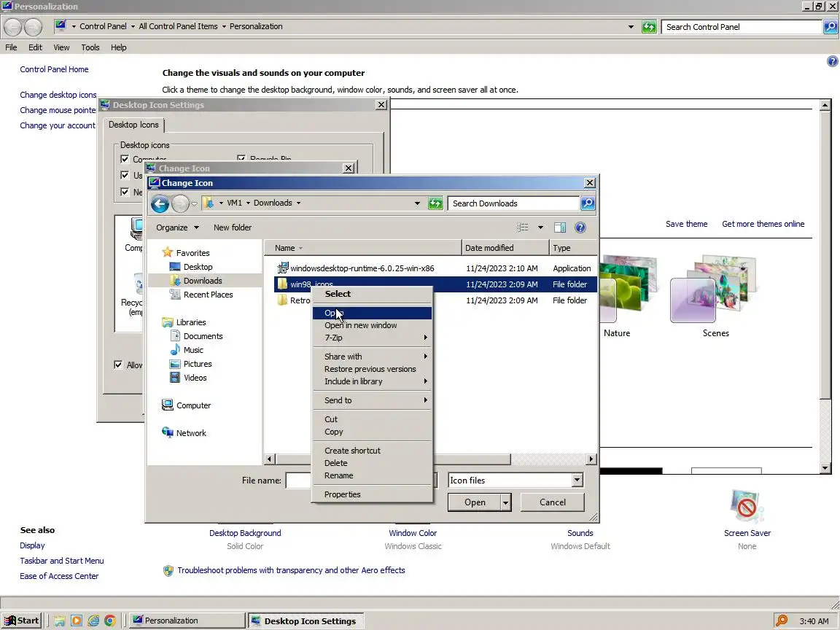840x630 pixels.
Task: Toggle Allow themes to change icons checkbox
Action: click(118, 365)
